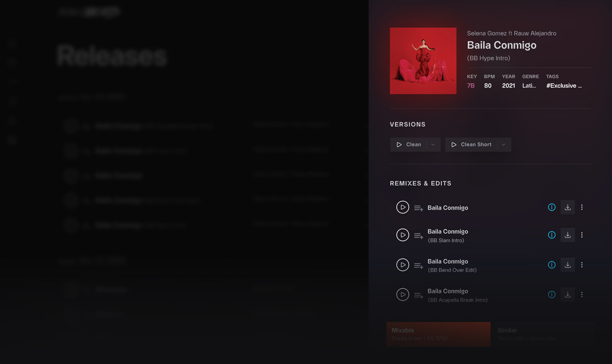Switch to the Similar tab
This screenshot has width=612, height=364.
(x=543, y=334)
